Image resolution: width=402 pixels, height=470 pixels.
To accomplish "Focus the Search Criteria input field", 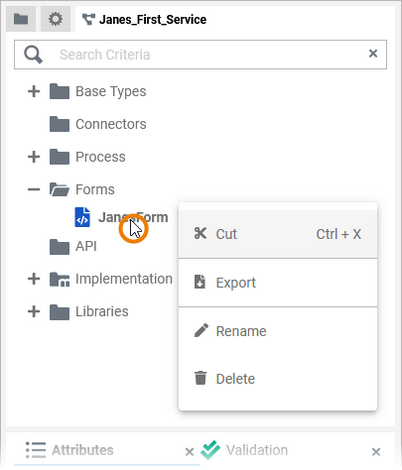I will coord(200,55).
